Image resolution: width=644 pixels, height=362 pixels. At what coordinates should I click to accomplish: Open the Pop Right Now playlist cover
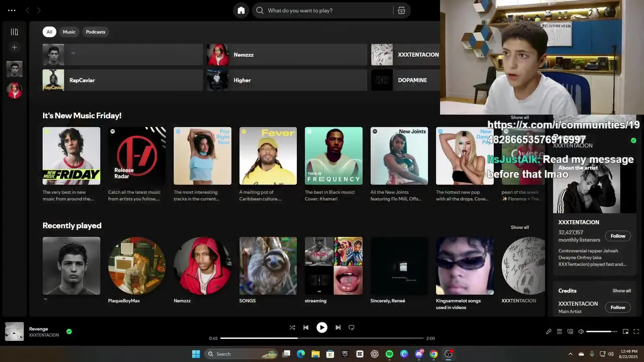coord(202,156)
